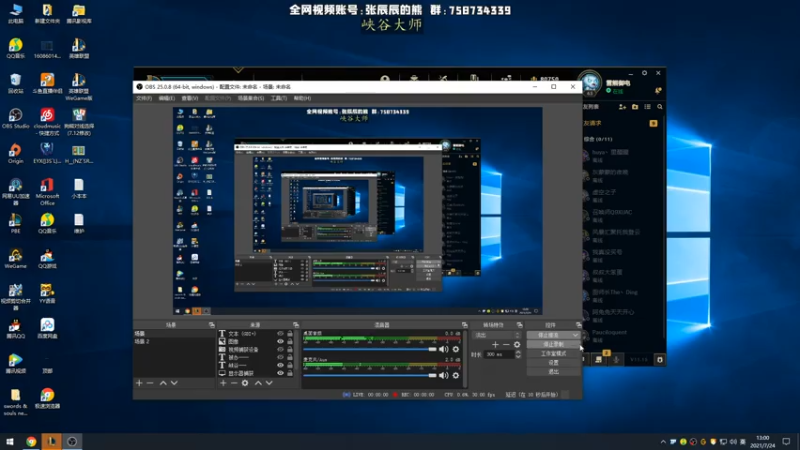Open WeGame desktop shortcut
Screen dimensions: 800x450
point(15,259)
